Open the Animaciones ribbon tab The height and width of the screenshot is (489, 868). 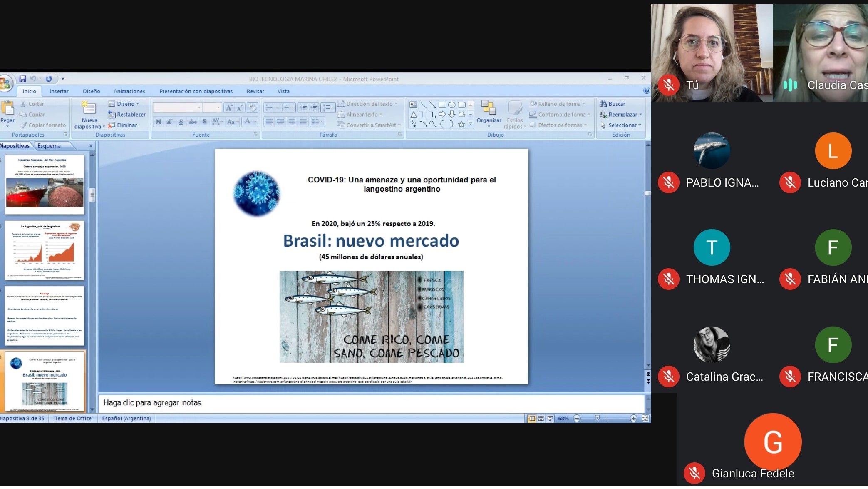(x=129, y=92)
